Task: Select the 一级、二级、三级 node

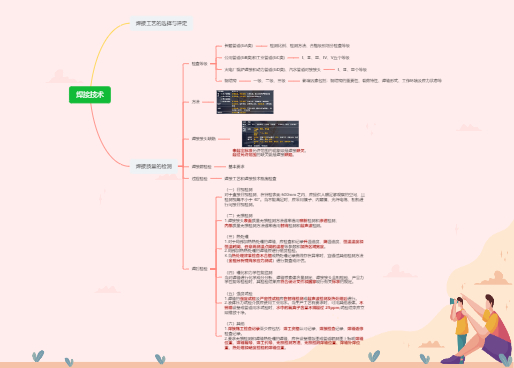Action: click(x=269, y=81)
